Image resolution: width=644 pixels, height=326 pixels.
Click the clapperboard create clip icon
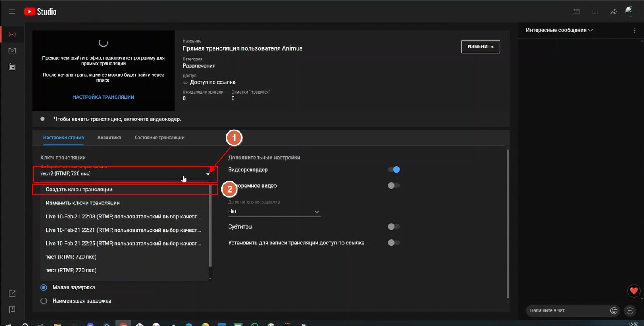tap(576, 11)
